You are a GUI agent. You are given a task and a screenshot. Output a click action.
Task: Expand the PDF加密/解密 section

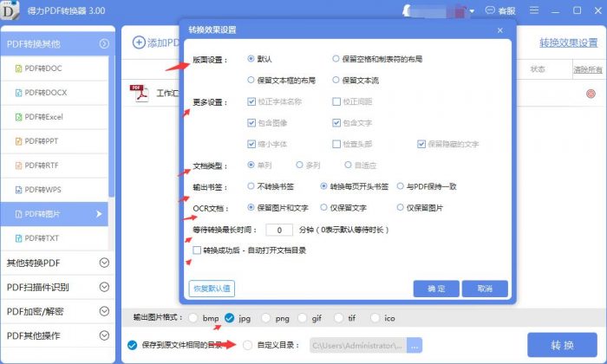104,311
